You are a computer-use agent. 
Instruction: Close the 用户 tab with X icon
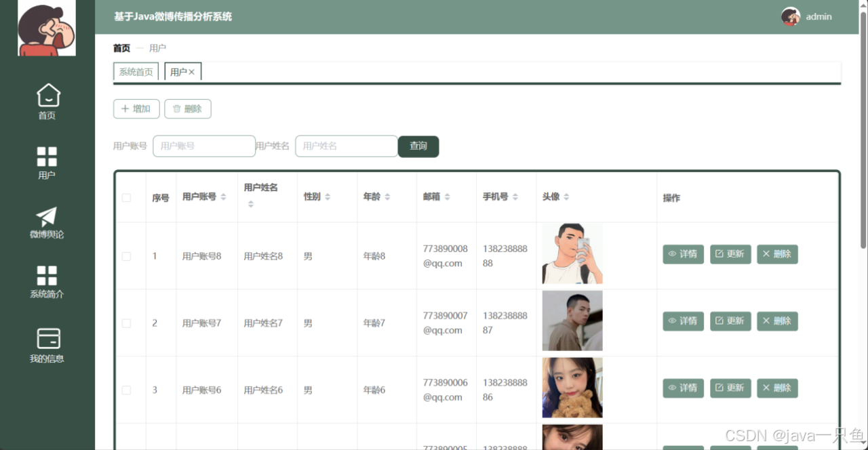(192, 72)
